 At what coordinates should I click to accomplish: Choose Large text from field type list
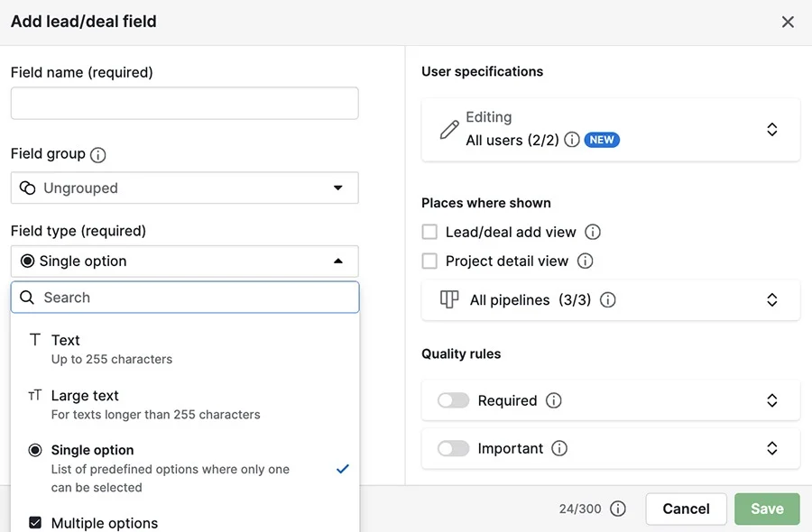(85, 396)
